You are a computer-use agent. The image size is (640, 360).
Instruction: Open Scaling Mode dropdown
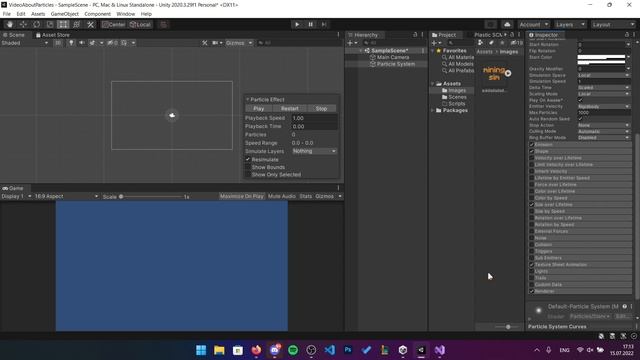tap(604, 94)
